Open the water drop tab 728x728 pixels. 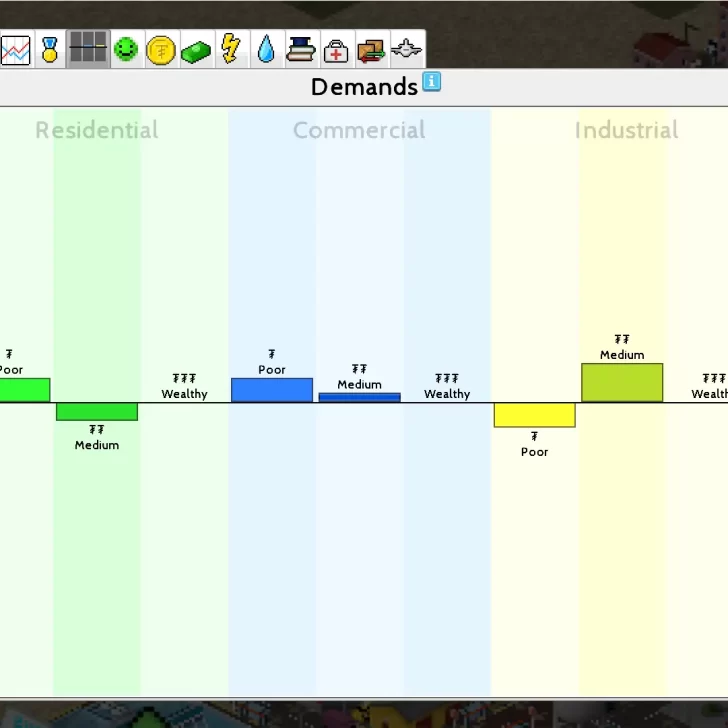click(266, 49)
